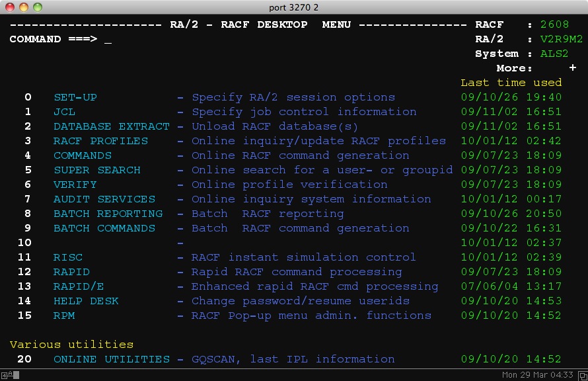This screenshot has height=381, width=588.
Task: Click the 'Last time used' column header
Action: coord(511,83)
